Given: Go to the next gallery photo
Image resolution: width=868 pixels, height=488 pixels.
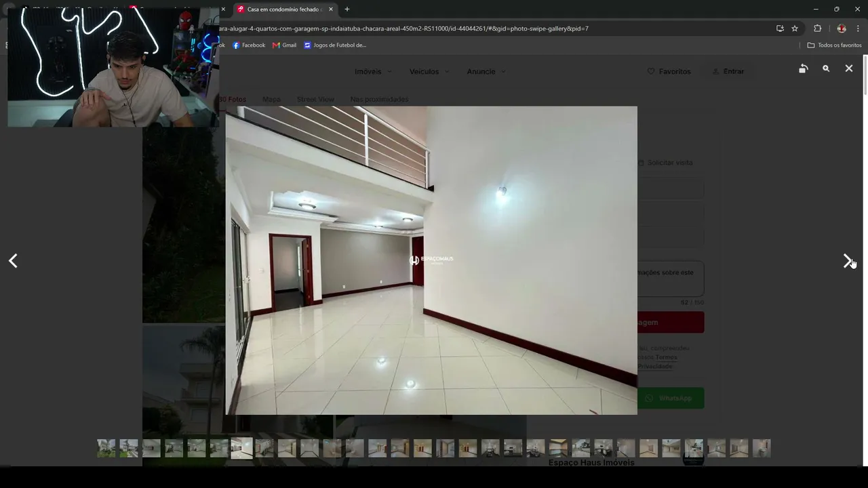Looking at the screenshot, I should pos(847,261).
